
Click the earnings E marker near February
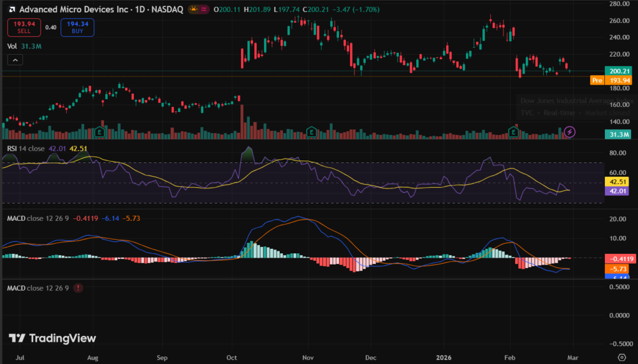click(513, 132)
